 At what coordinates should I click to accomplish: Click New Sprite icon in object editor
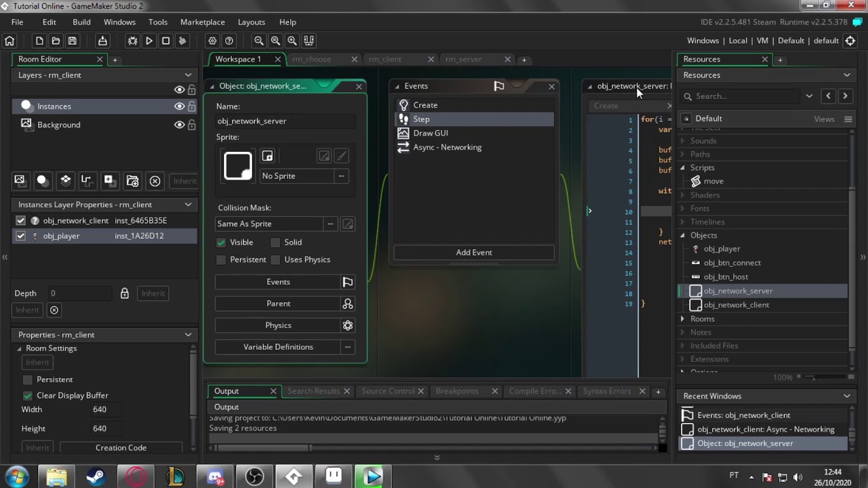coord(267,157)
